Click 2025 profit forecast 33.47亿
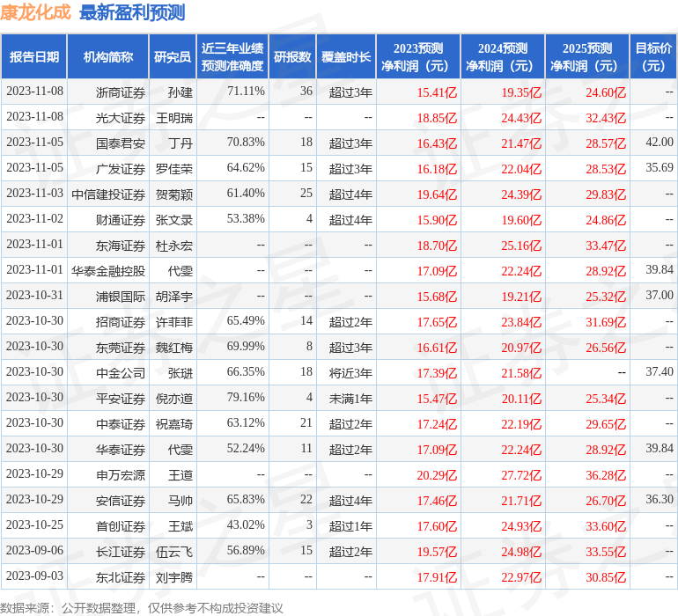678x616 pixels. (606, 246)
